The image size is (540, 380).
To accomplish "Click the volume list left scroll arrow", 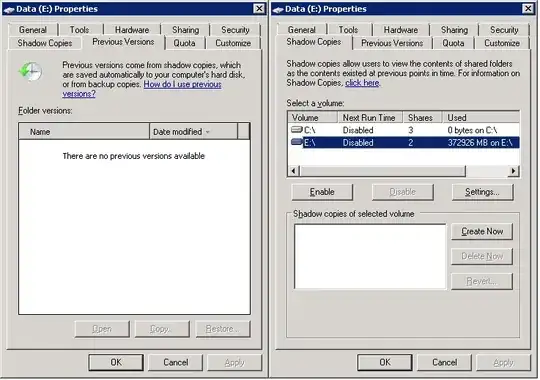I will [x=293, y=171].
